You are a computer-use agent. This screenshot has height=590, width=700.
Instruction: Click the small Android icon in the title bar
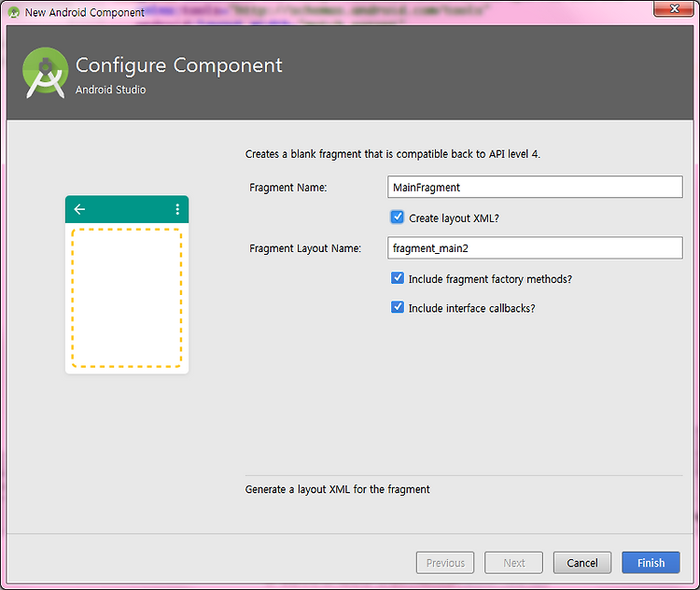point(14,12)
